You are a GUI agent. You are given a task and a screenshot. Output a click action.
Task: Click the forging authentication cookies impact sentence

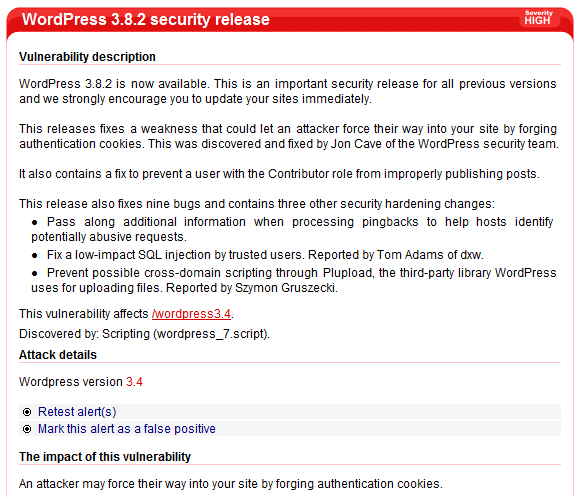(x=231, y=484)
